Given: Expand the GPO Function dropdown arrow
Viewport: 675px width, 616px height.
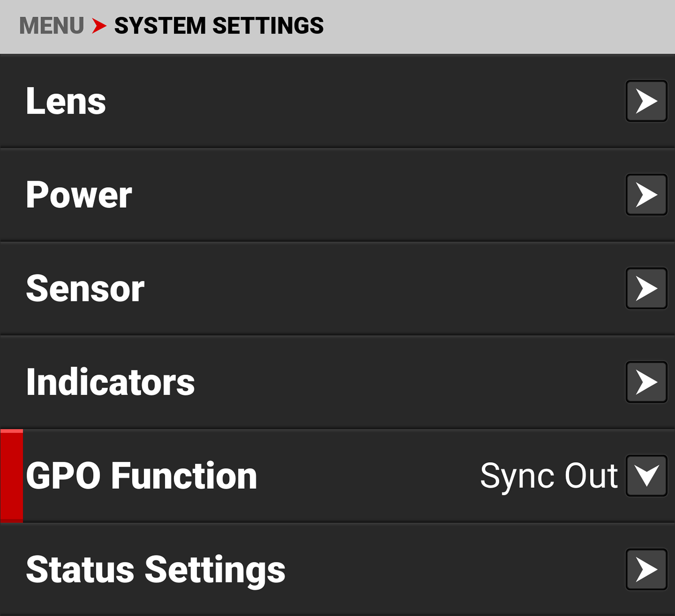Looking at the screenshot, I should 646,476.
